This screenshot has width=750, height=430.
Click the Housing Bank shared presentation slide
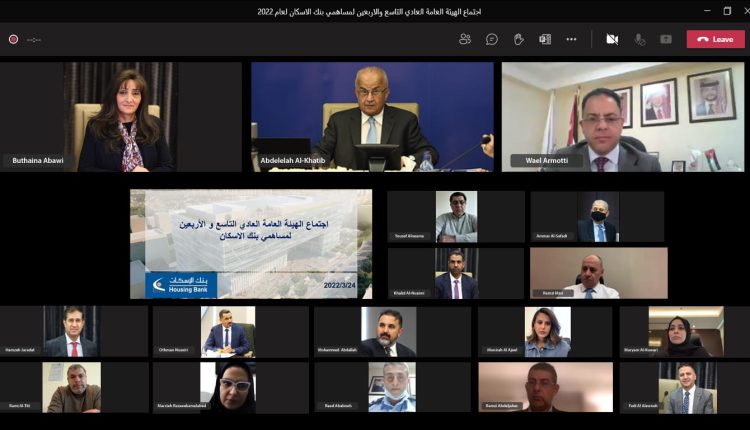[x=251, y=244]
